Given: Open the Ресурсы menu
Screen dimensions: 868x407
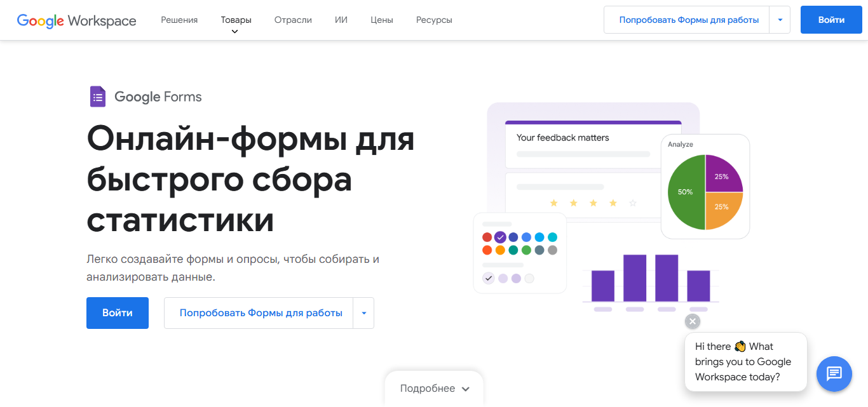Looking at the screenshot, I should pyautogui.click(x=434, y=20).
